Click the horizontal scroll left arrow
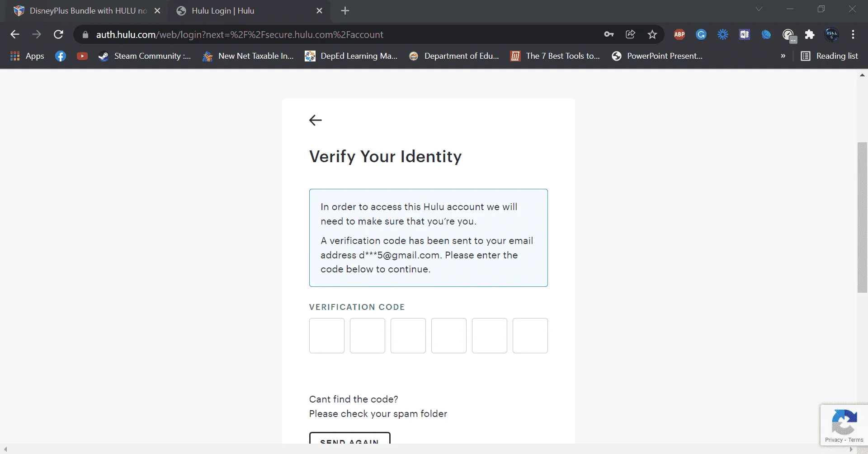The width and height of the screenshot is (868, 454). pyautogui.click(x=5, y=449)
